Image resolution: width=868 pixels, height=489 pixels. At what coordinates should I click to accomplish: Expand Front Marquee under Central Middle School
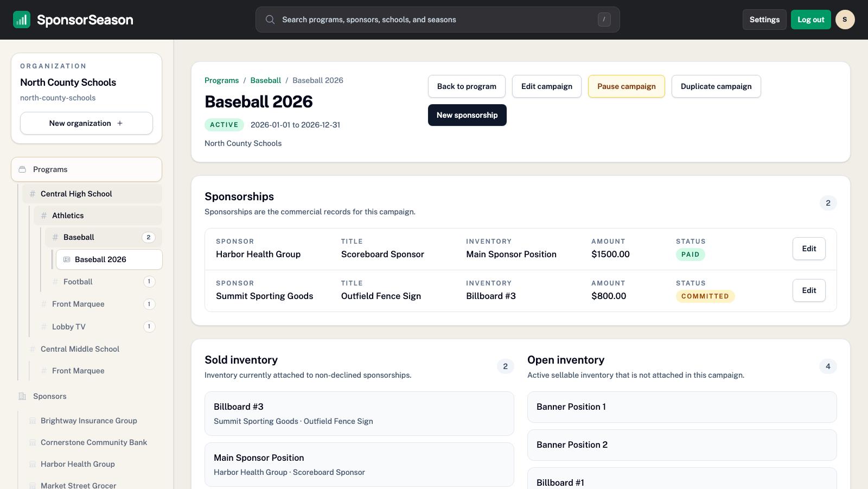[x=78, y=371]
